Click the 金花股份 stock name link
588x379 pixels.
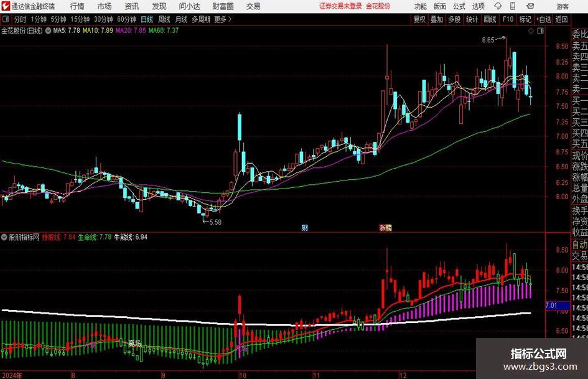point(378,6)
